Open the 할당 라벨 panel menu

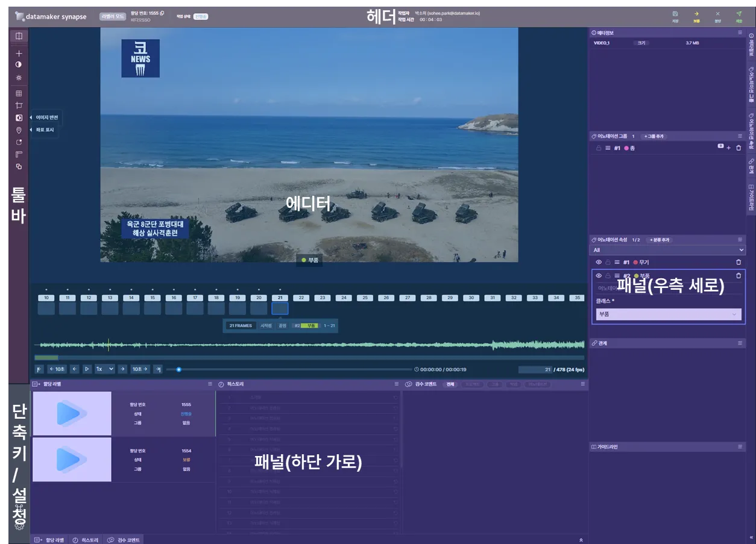click(210, 384)
